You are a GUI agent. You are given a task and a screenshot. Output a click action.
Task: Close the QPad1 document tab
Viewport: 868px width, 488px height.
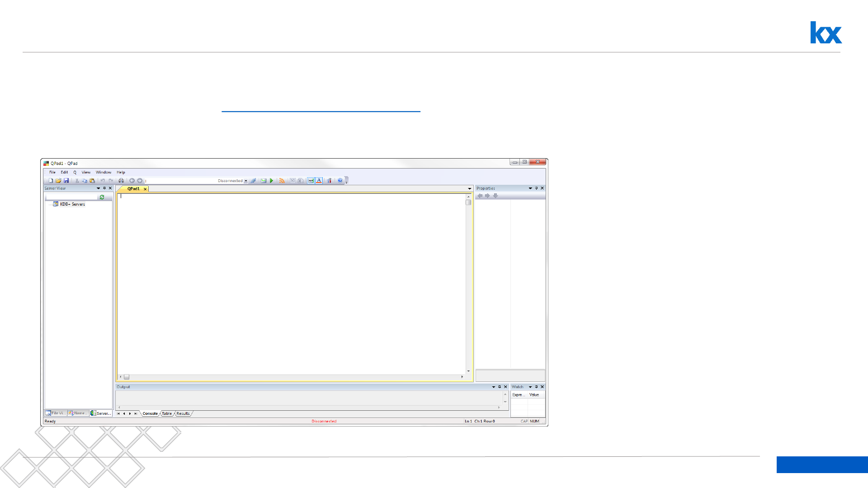tap(145, 189)
